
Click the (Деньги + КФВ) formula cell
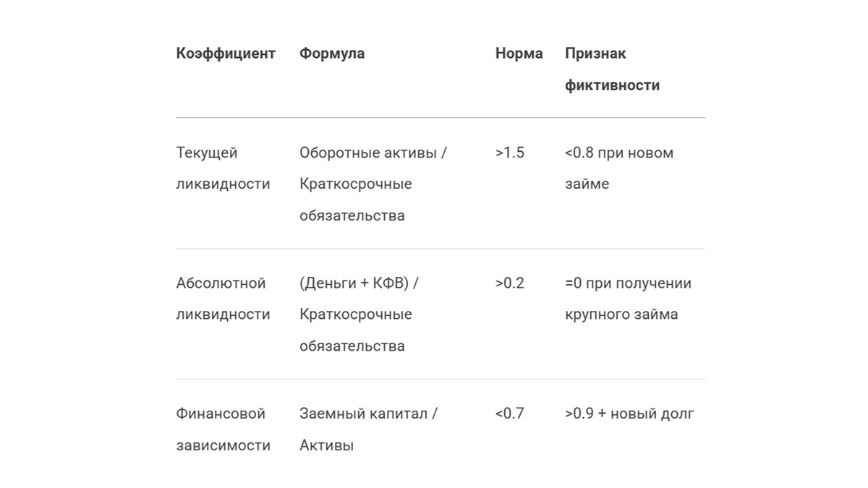click(x=359, y=314)
